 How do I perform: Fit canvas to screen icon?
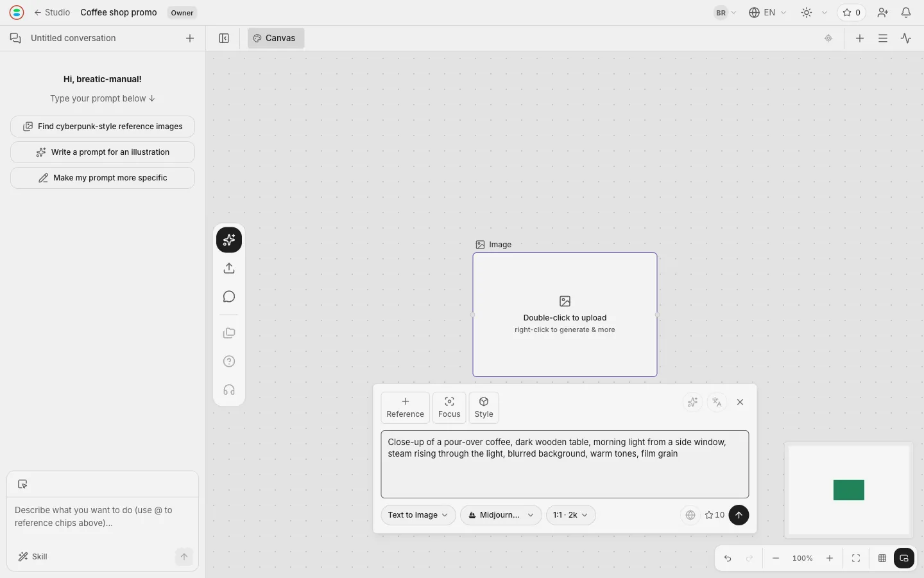(856, 558)
